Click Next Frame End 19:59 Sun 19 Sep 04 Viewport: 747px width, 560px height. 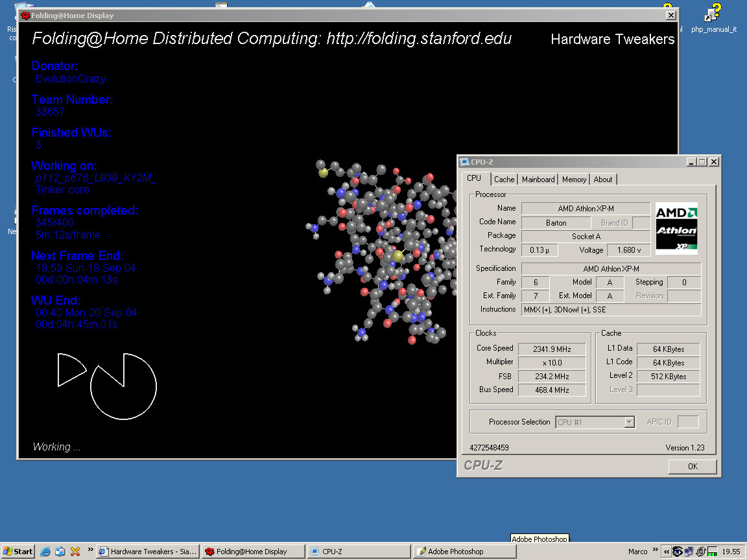point(86,268)
